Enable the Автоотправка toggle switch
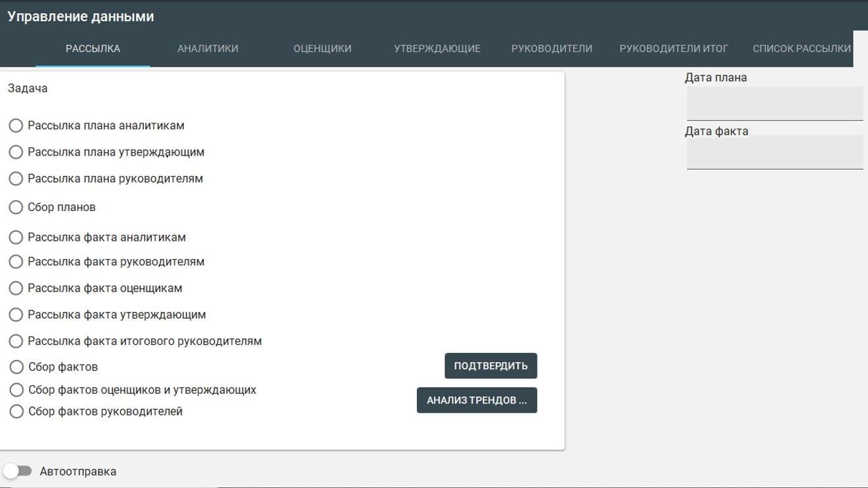The height and width of the screenshot is (488, 868). coord(18,471)
